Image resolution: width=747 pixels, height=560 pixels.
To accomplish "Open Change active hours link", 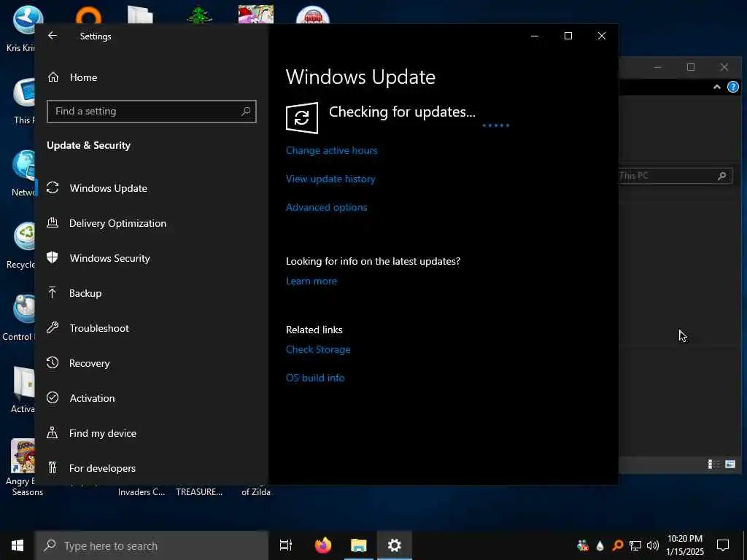I will [332, 150].
